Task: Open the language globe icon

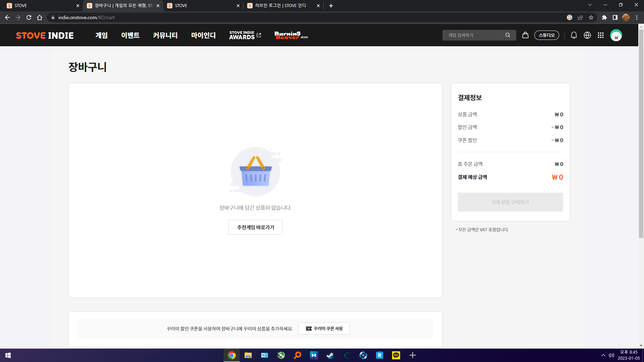Action: click(587, 35)
